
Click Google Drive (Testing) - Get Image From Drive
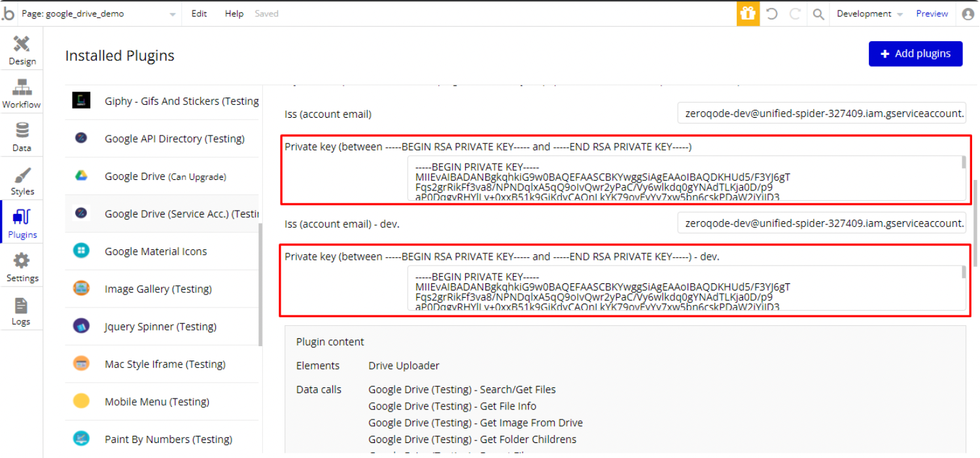(476, 423)
